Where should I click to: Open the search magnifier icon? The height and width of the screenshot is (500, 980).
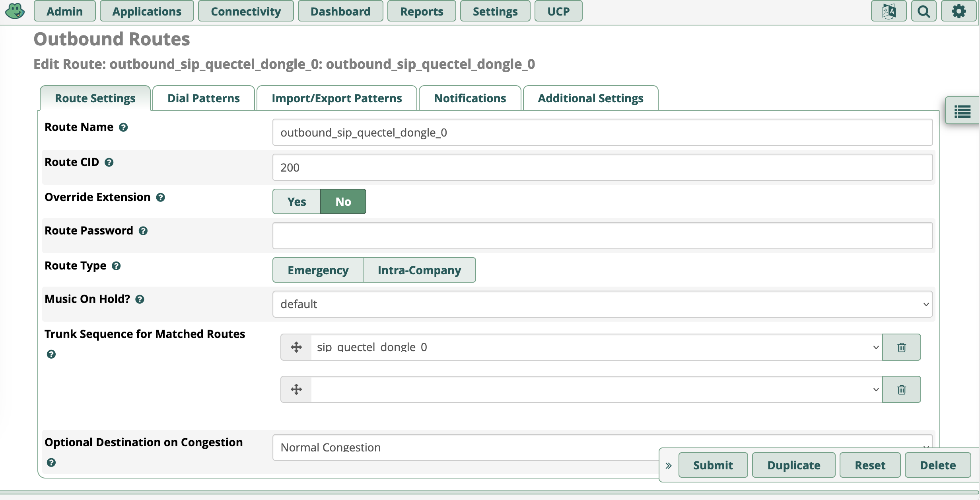924,11
